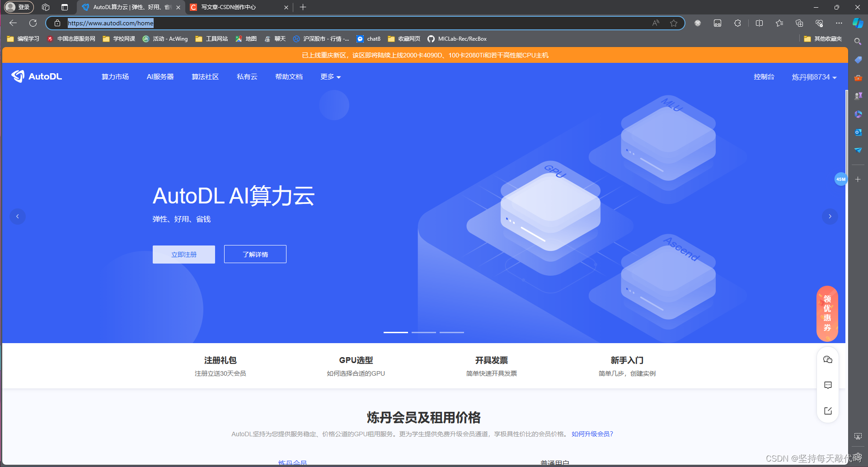
Task: Open the sidebar shopping tag icon
Action: (858, 60)
